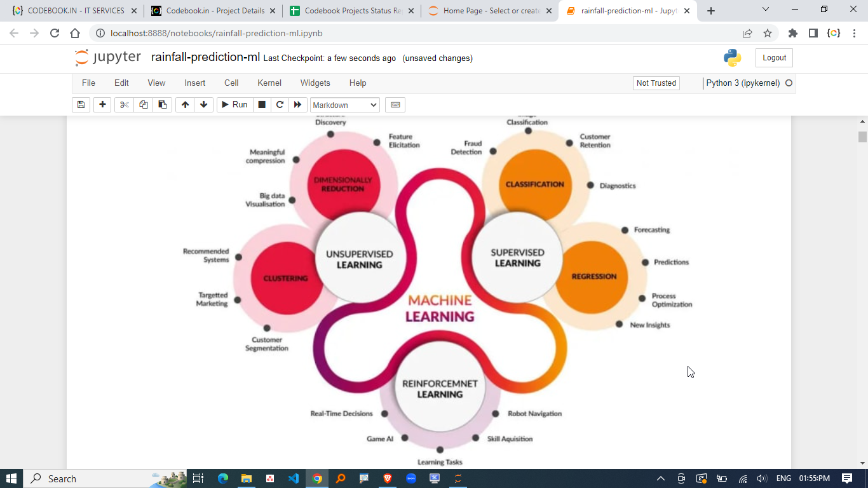Open Chrome extensions puzzle icon
The height and width of the screenshot is (488, 868).
(792, 33)
